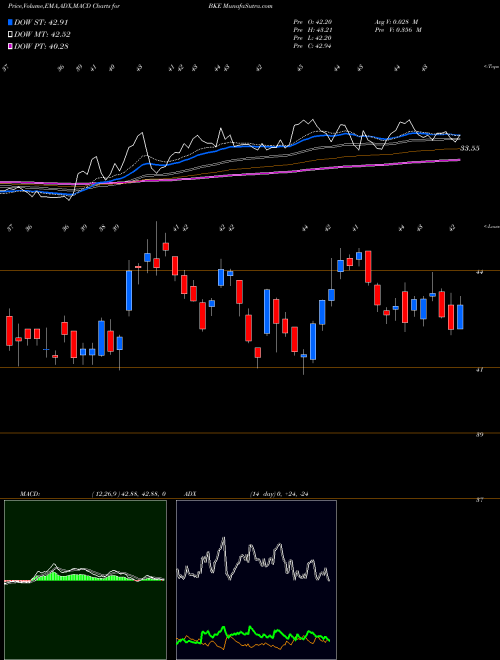Click the 'BKE MunafaSutra.com' title text

click(x=239, y=6)
